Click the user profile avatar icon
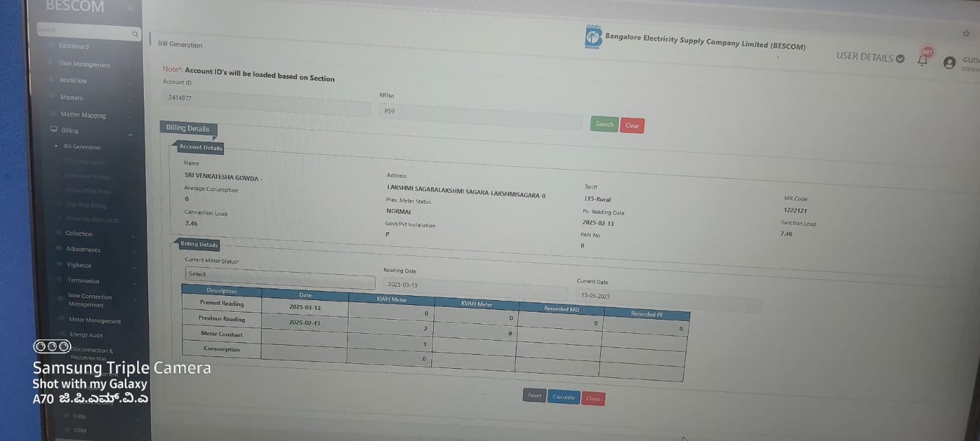 [x=949, y=62]
